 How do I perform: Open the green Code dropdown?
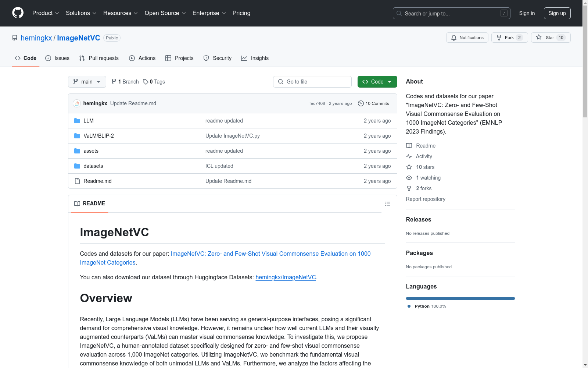point(377,82)
